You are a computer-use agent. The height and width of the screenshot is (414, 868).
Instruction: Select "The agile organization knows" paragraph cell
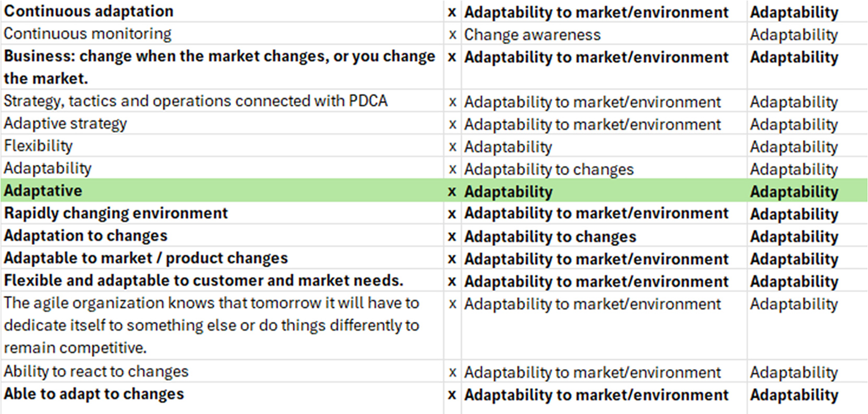click(x=211, y=325)
